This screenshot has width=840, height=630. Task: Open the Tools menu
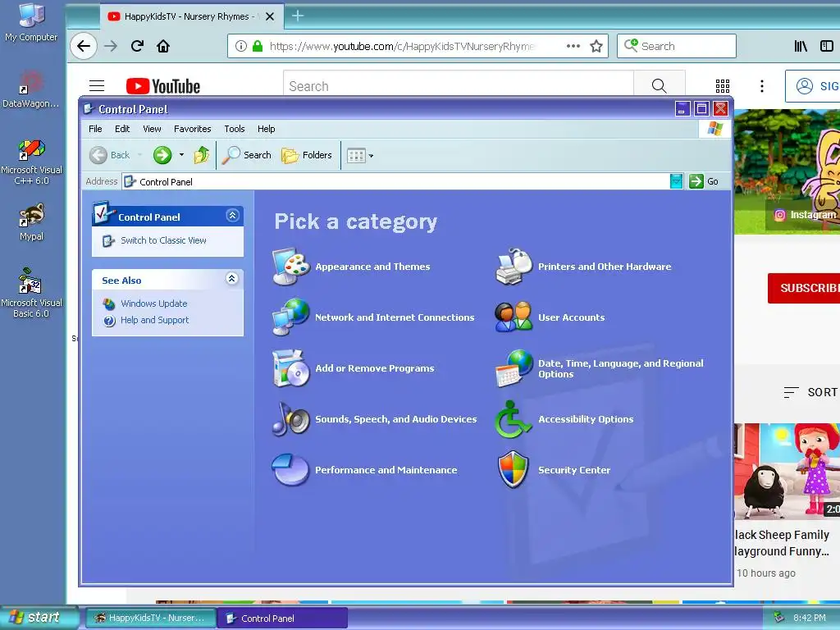[x=235, y=129]
